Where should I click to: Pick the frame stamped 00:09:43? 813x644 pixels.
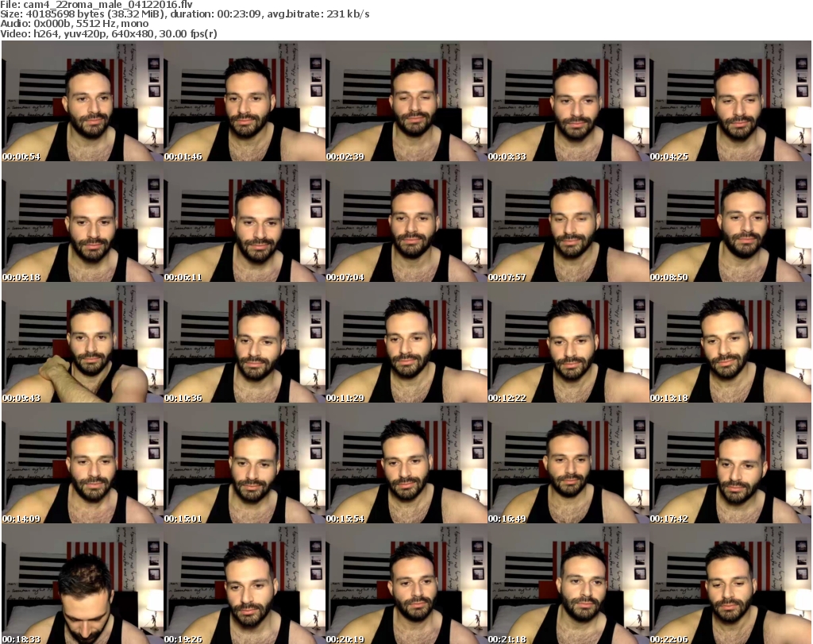83,343
